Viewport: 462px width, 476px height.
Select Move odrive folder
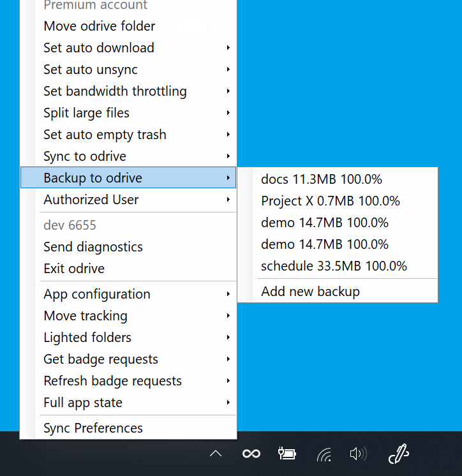click(100, 26)
